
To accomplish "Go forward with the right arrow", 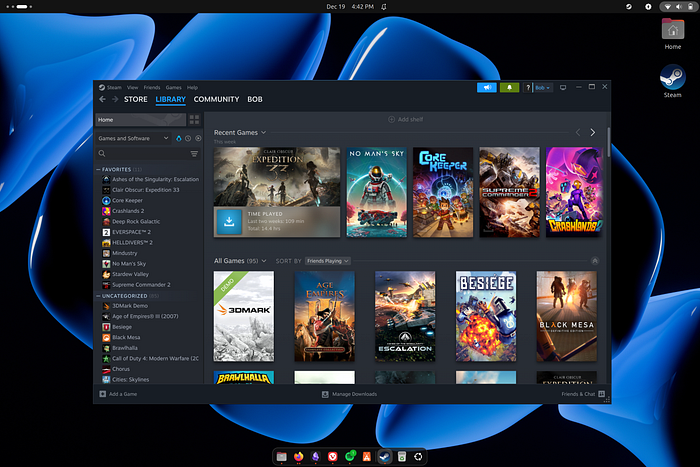I will point(115,99).
